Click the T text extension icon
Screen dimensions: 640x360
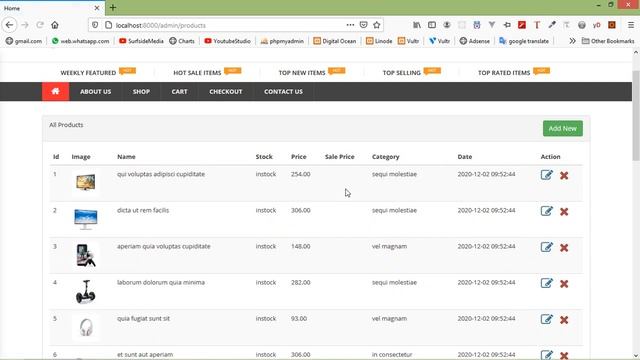click(x=537, y=25)
